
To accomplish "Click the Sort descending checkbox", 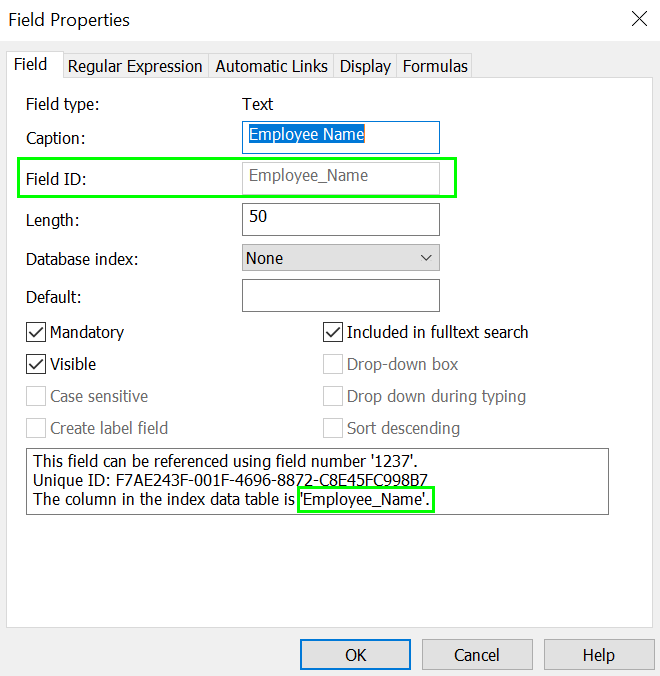I will click(333, 428).
